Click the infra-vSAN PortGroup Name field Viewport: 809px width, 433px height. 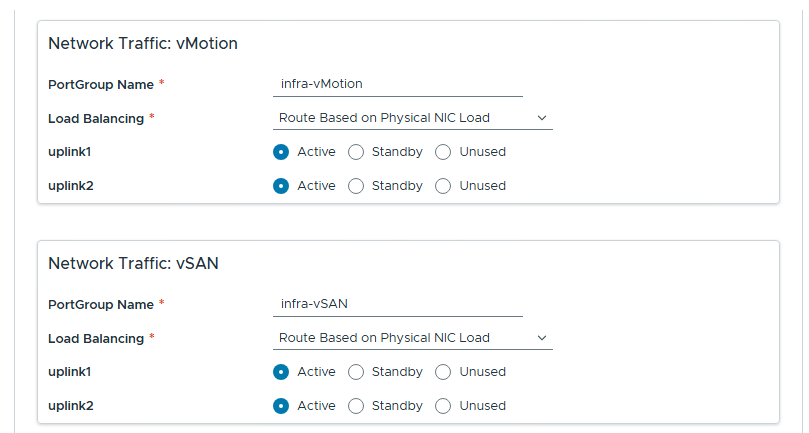click(397, 304)
